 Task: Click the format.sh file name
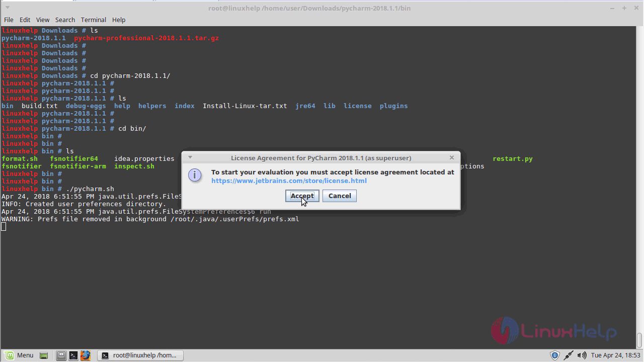(20, 158)
